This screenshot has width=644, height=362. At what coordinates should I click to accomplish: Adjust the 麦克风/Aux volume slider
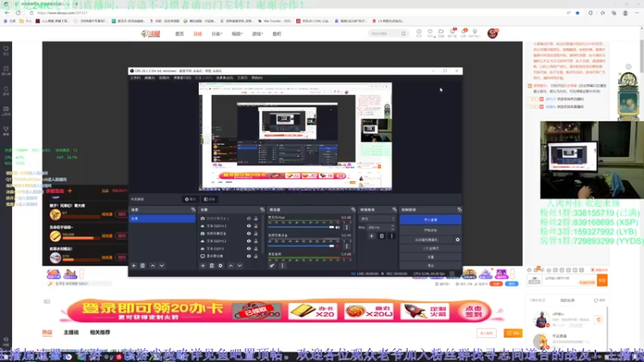(301, 227)
